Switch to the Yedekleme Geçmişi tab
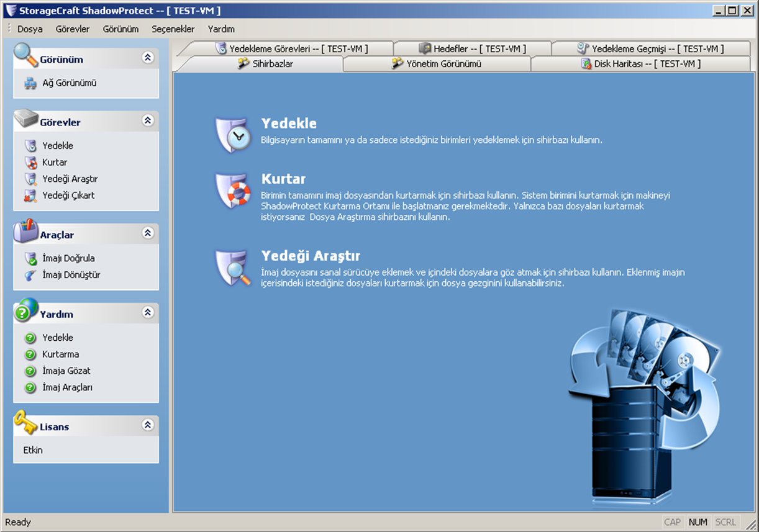This screenshot has height=532, width=759. (650, 48)
